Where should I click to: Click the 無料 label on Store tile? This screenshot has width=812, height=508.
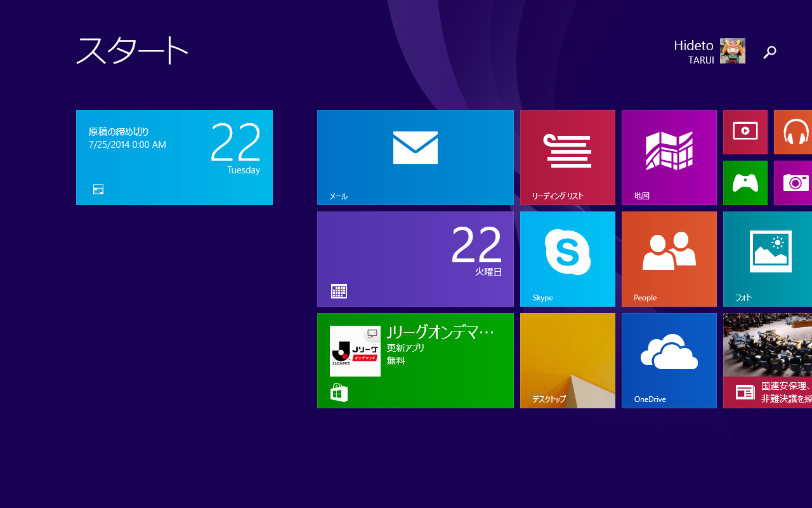pos(396,361)
